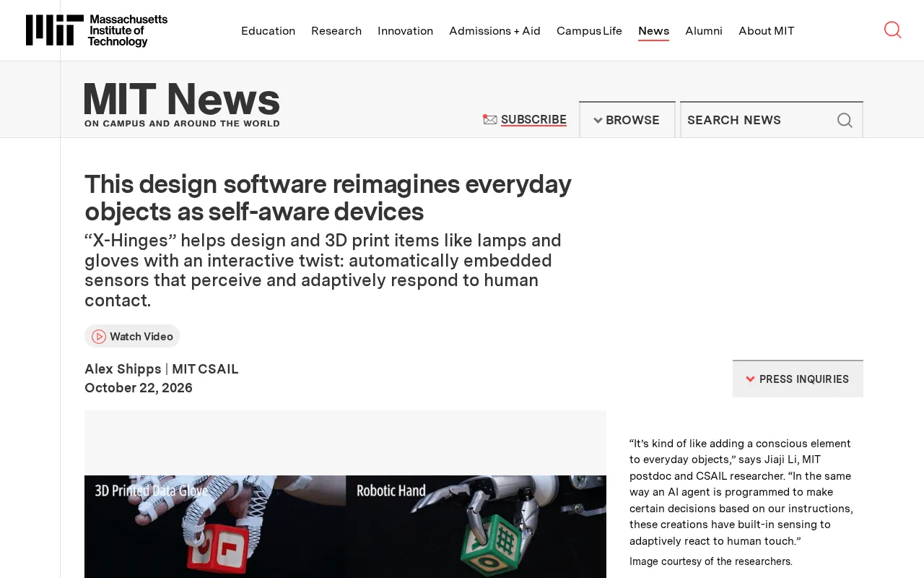Open author Alex Shipps link

pyautogui.click(x=123, y=369)
